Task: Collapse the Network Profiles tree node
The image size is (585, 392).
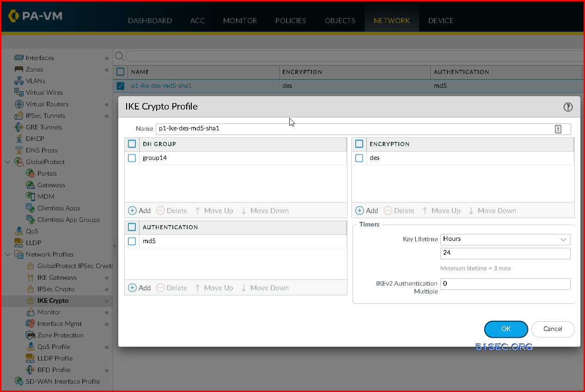Action: tap(7, 254)
